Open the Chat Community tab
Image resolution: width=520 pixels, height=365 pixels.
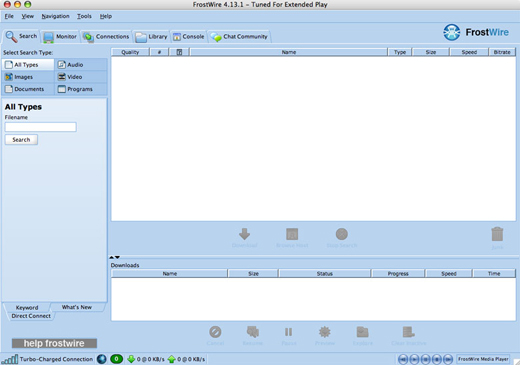(x=239, y=37)
